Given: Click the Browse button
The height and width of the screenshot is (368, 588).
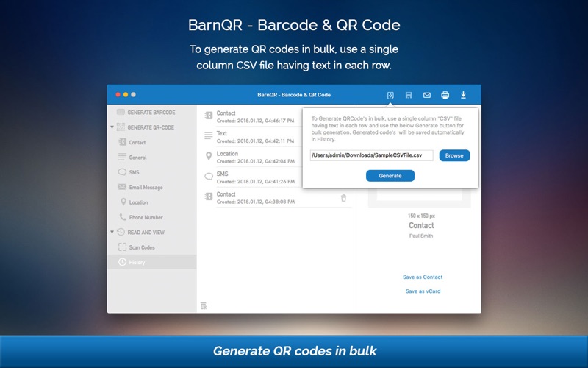Looking at the screenshot, I should (454, 155).
